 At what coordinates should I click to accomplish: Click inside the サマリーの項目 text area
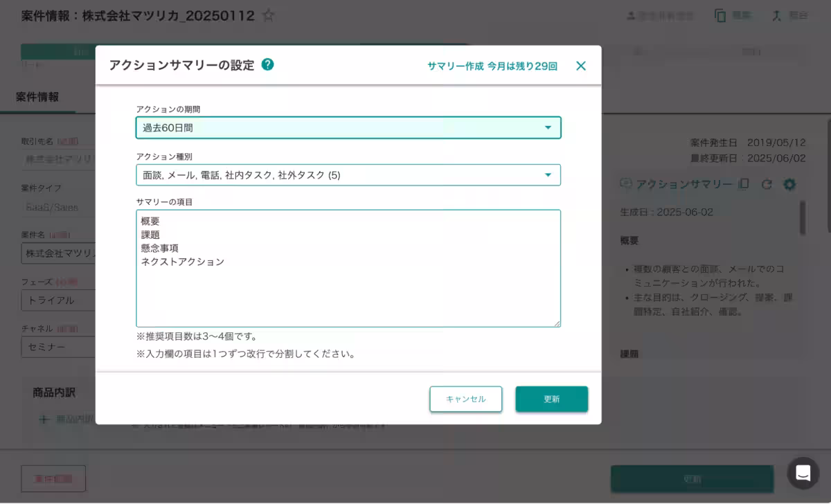point(348,268)
